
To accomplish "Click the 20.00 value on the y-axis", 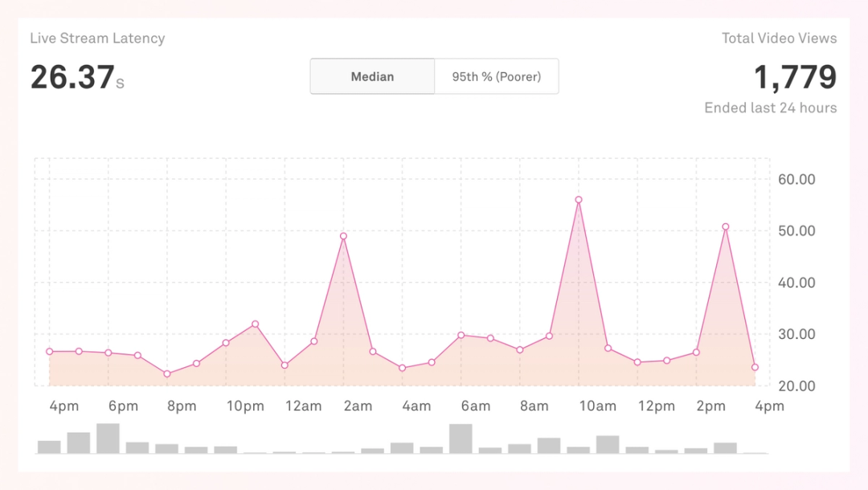I will tap(796, 386).
